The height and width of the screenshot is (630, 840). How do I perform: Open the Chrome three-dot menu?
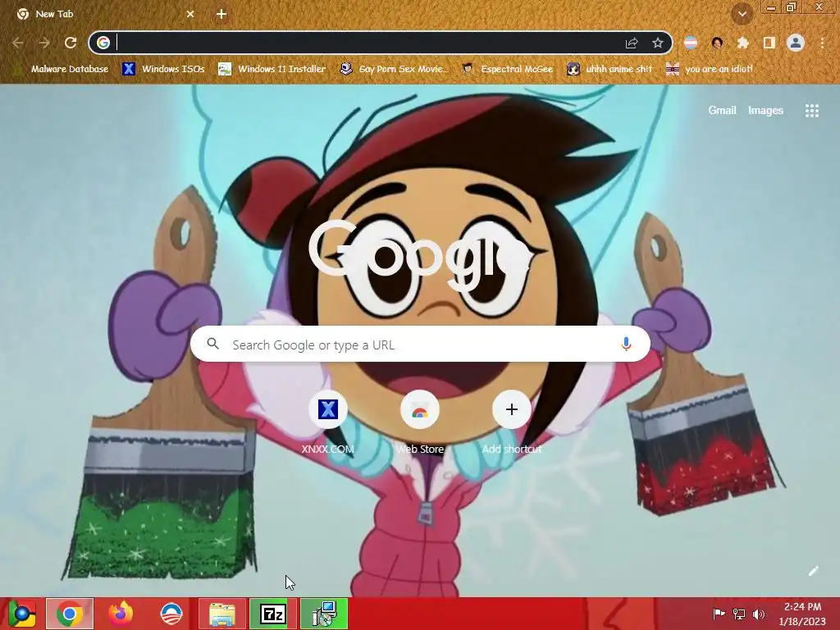pyautogui.click(x=822, y=43)
